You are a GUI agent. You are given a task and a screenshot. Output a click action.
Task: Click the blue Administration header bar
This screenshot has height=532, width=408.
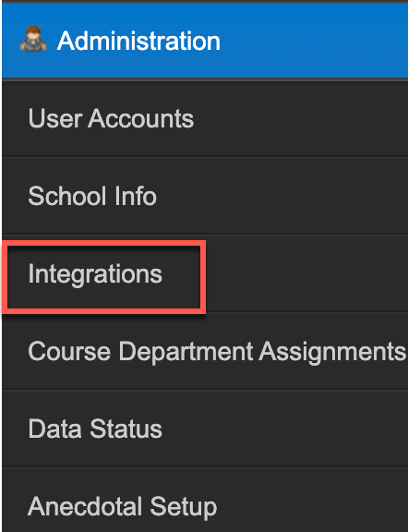point(205,41)
